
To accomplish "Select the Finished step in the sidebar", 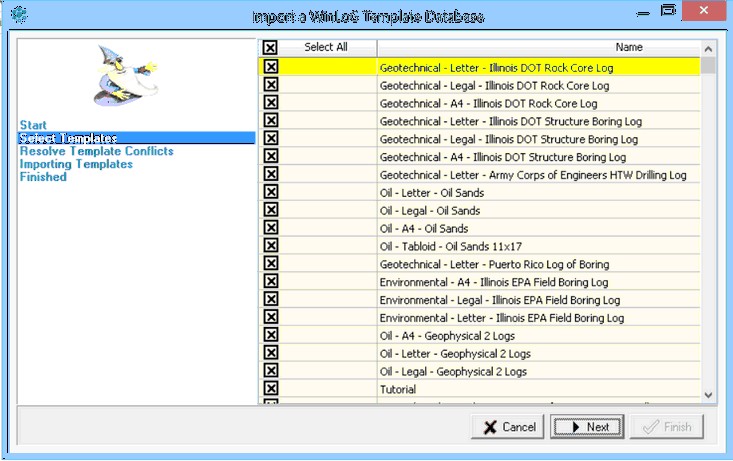I will click(x=43, y=177).
